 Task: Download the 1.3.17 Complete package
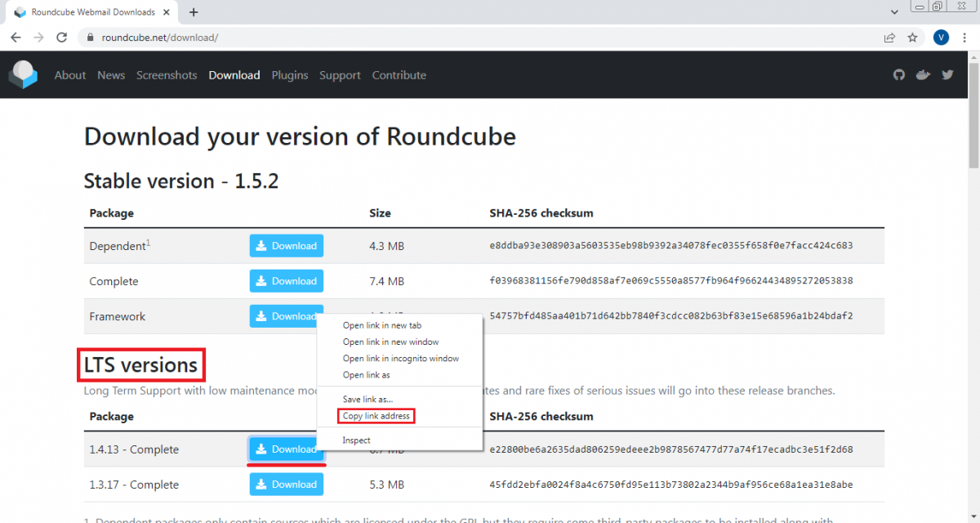(x=286, y=485)
